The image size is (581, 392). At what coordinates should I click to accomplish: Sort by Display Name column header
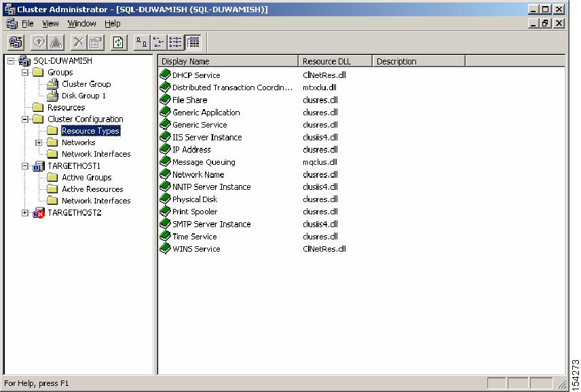click(x=228, y=62)
